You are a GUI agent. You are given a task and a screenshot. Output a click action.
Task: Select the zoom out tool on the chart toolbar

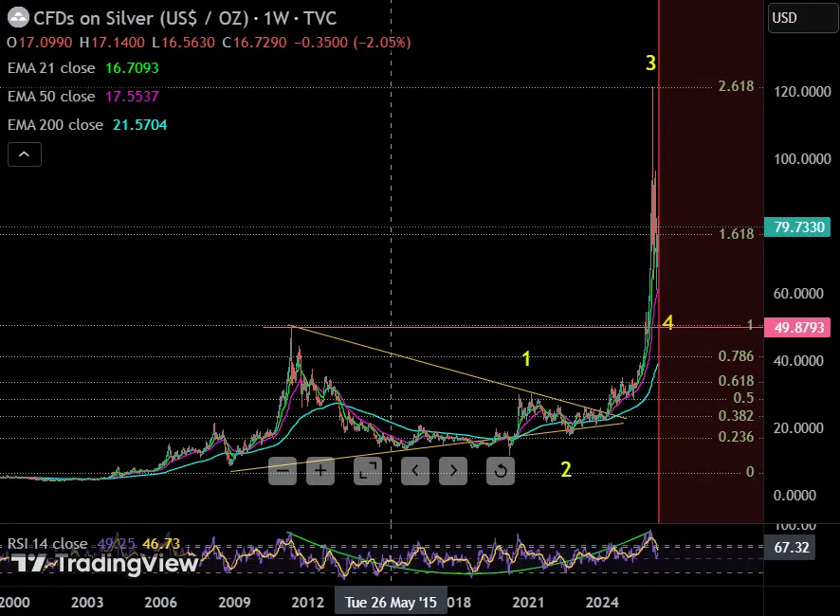283,471
